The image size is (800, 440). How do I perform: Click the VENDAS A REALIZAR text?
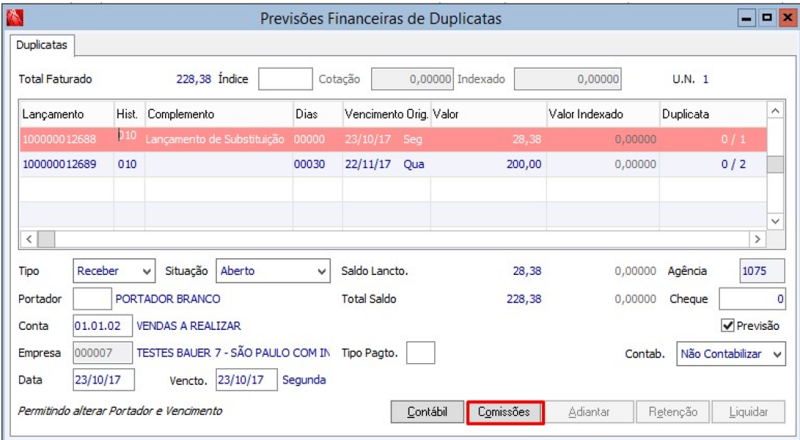[x=189, y=326]
